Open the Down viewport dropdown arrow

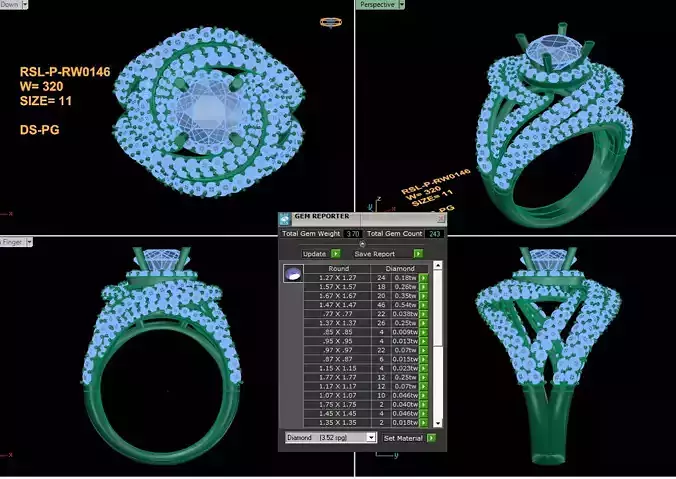tap(25, 5)
